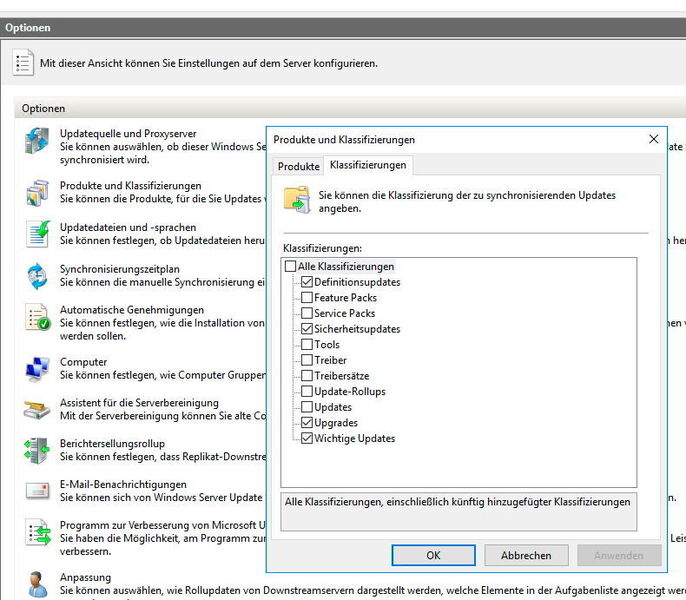Enable the Feature Packs checkbox
The image size is (686, 600).
click(x=307, y=298)
